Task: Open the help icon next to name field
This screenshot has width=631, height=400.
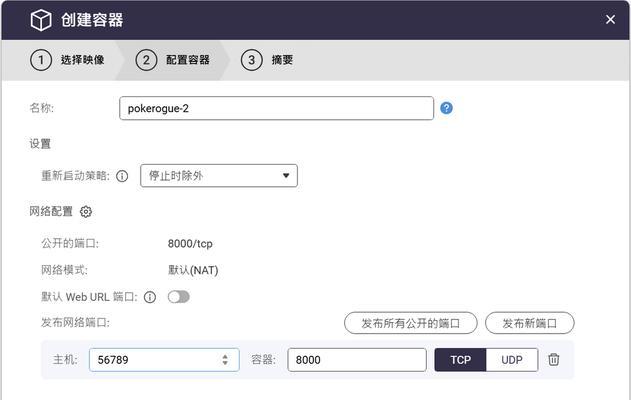Action: pos(446,108)
